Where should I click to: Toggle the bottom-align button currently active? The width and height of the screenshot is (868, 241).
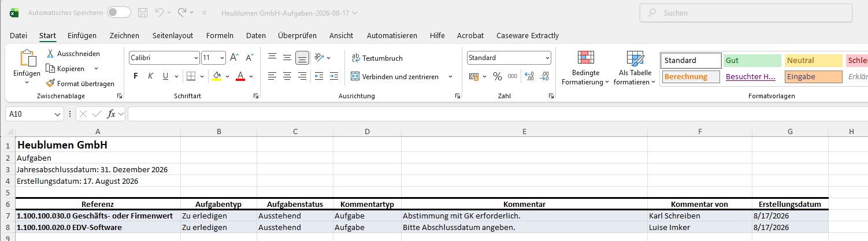[302, 58]
